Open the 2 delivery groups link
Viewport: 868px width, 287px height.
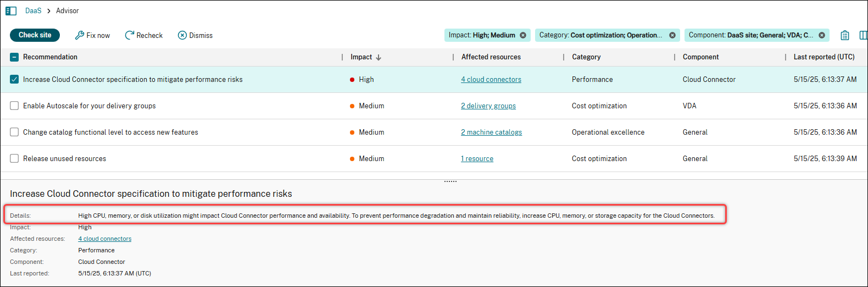[x=488, y=106]
